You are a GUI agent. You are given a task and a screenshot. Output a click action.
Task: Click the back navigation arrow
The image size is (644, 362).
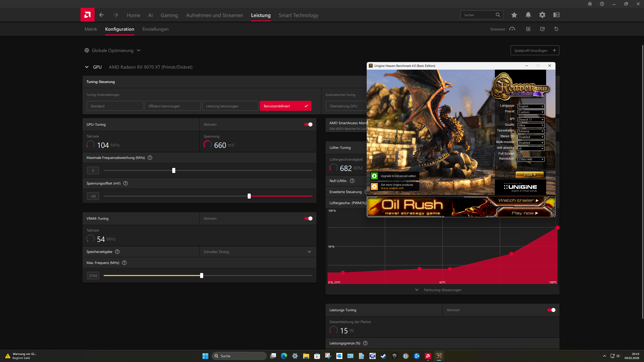pos(101,15)
